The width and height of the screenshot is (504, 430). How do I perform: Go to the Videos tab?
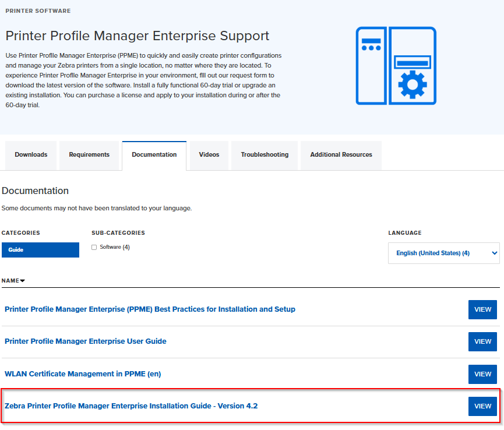click(x=209, y=154)
